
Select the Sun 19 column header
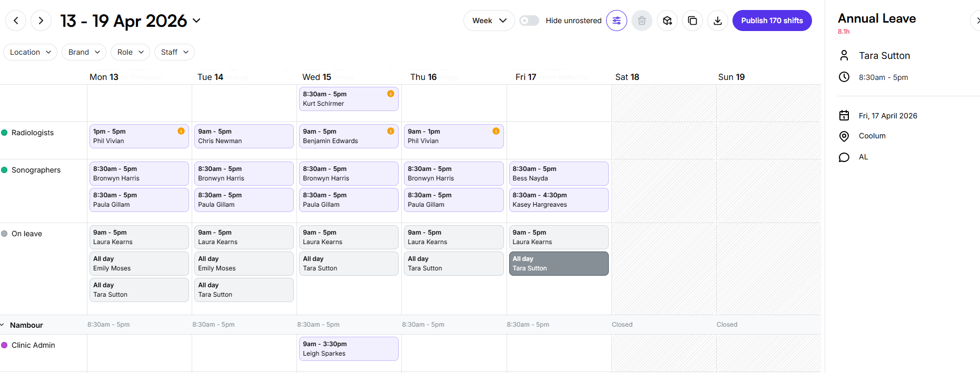tap(731, 77)
